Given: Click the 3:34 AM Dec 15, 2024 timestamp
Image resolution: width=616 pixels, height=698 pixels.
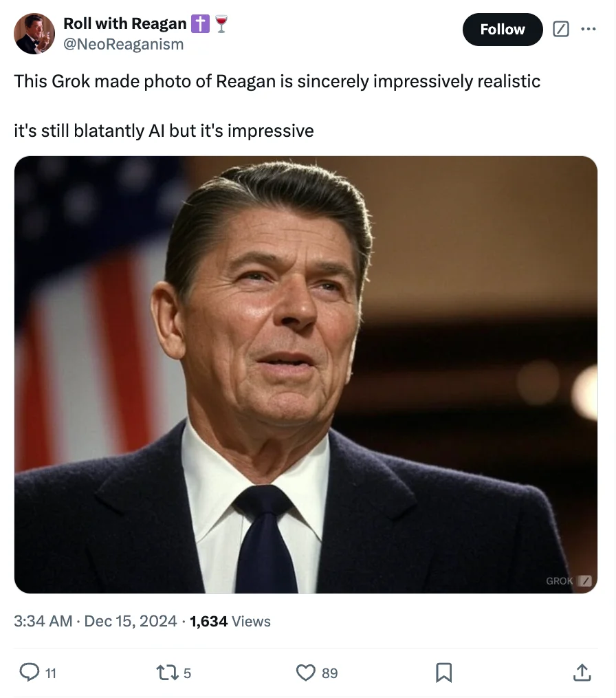Looking at the screenshot, I should pyautogui.click(x=96, y=621).
